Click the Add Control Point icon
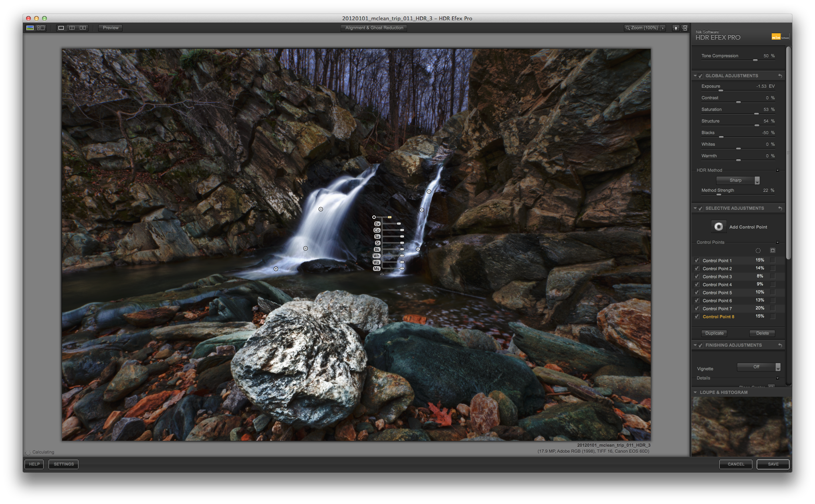 719,227
